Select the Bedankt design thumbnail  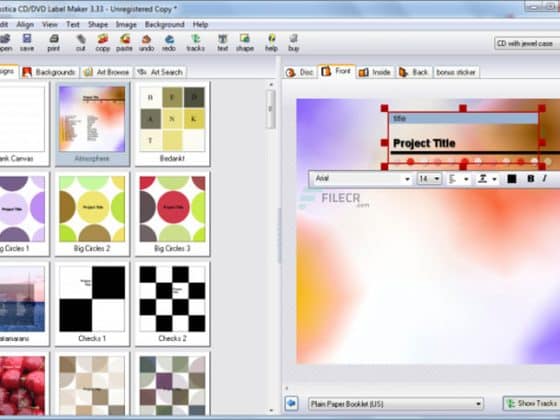pyautogui.click(x=172, y=124)
